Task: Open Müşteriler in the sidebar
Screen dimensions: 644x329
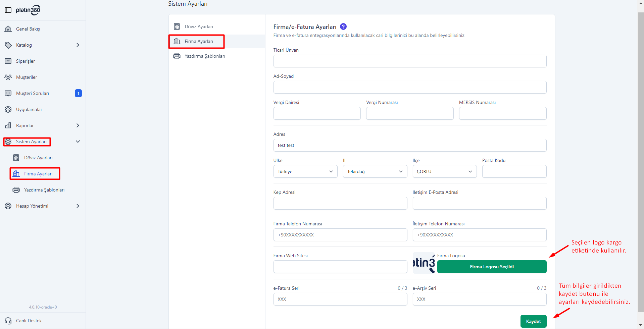Action: coord(27,77)
